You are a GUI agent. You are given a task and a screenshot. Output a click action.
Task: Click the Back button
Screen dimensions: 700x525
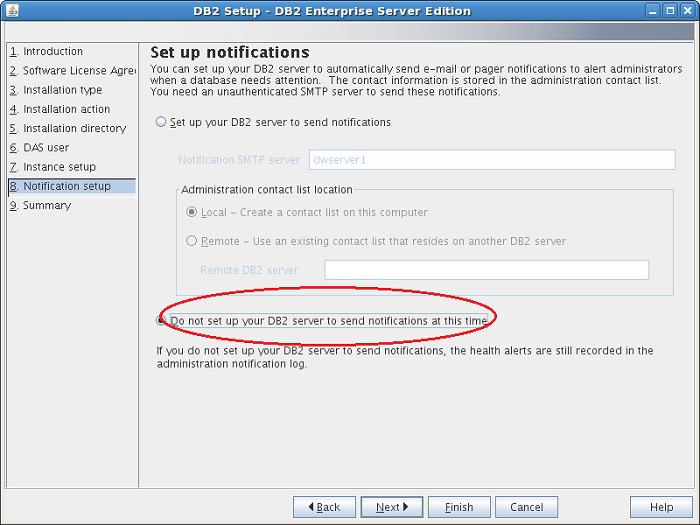pos(325,507)
